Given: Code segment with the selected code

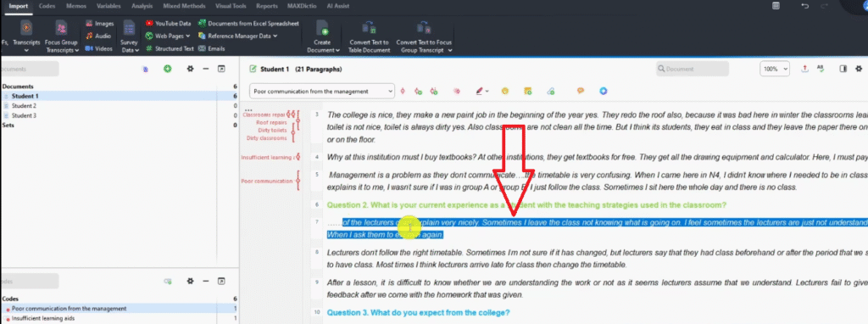Looking at the screenshot, I should click(403, 91).
